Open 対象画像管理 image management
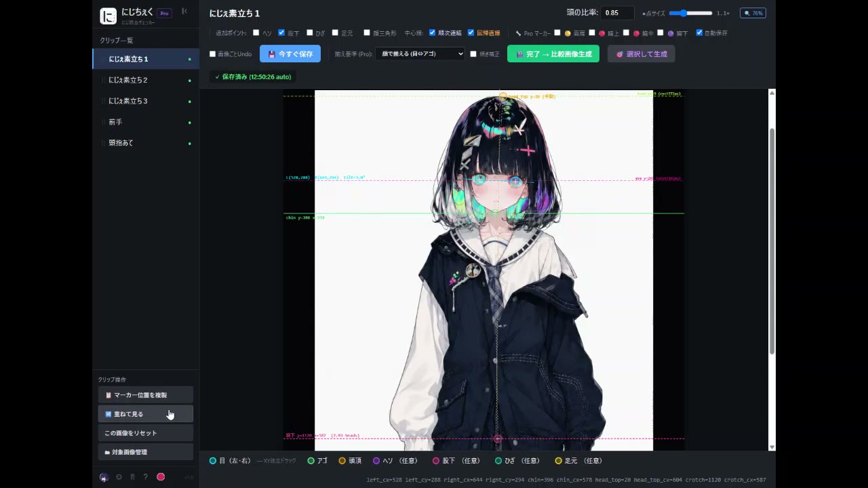 pyautogui.click(x=145, y=452)
